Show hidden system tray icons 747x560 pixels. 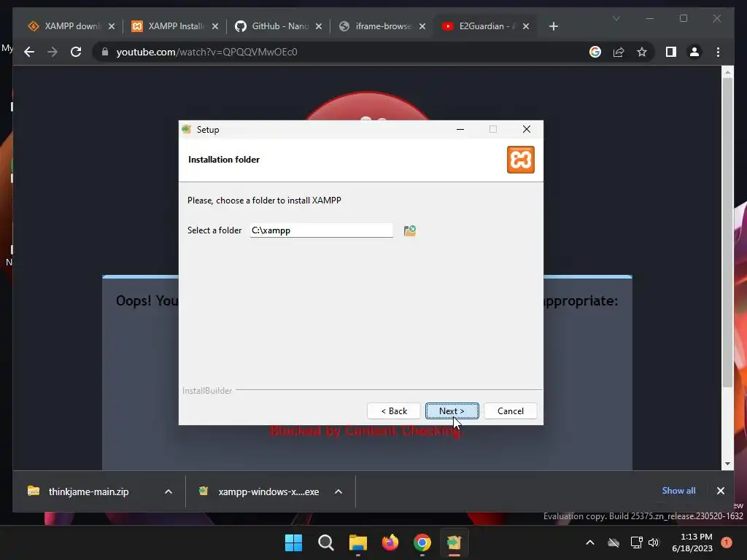coord(589,542)
